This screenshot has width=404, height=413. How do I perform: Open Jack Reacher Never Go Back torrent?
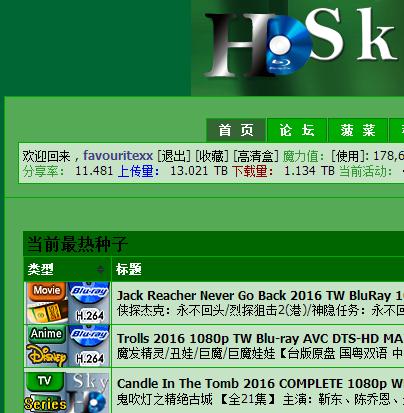point(260,296)
